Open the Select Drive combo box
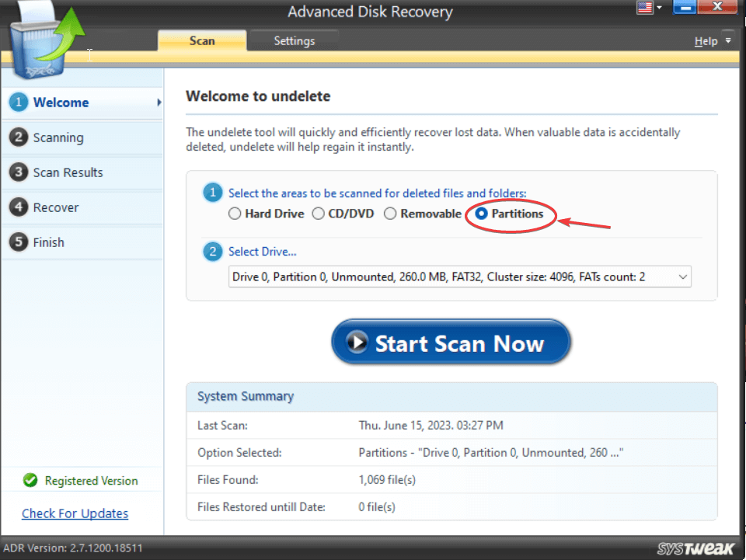 pos(459,277)
